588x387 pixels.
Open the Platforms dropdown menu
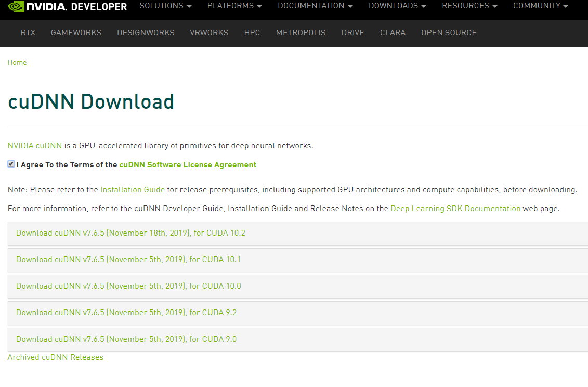pyautogui.click(x=234, y=6)
